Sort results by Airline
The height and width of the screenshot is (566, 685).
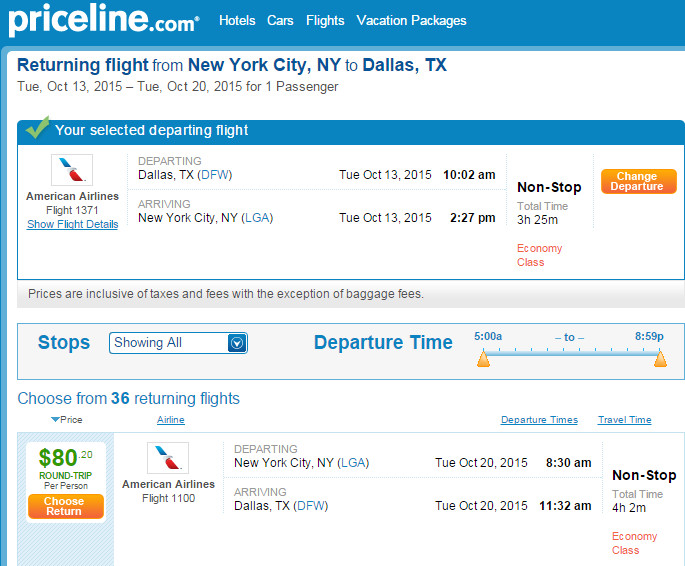[x=171, y=420]
